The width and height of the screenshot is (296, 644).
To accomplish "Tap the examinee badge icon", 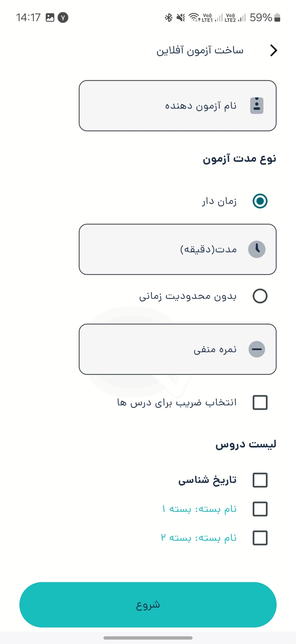I will click(257, 106).
